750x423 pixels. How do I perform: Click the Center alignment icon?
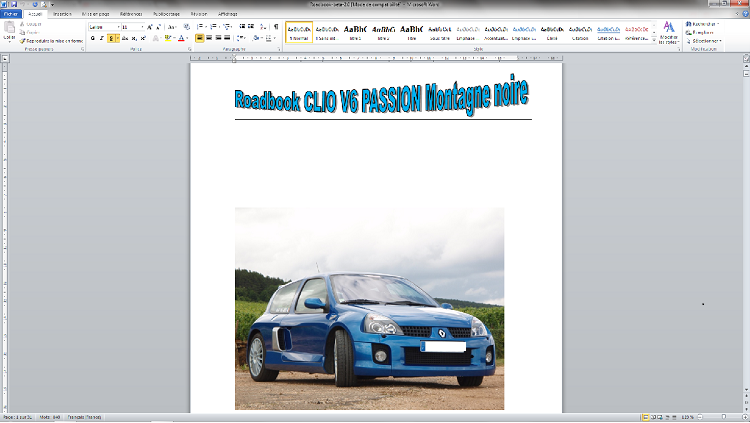209,38
